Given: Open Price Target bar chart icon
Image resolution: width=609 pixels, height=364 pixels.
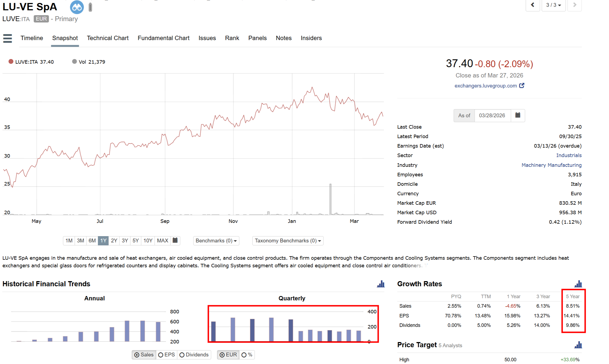Looking at the screenshot, I should [x=578, y=345].
